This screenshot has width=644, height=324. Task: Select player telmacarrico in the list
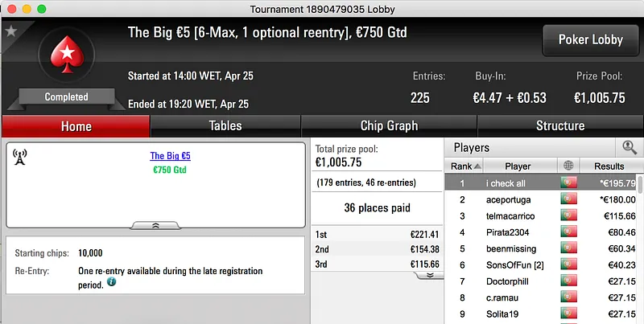coord(517,216)
